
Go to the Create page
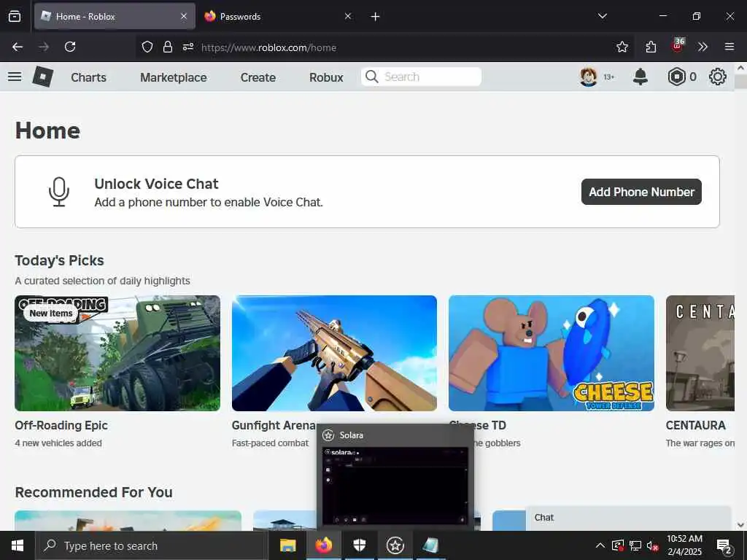coord(258,77)
